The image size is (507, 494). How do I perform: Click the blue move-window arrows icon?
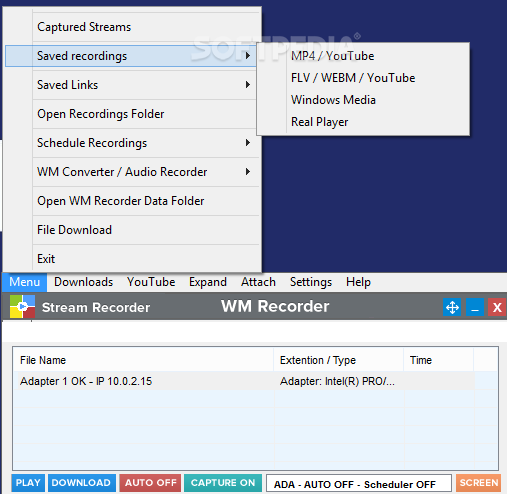(x=452, y=307)
